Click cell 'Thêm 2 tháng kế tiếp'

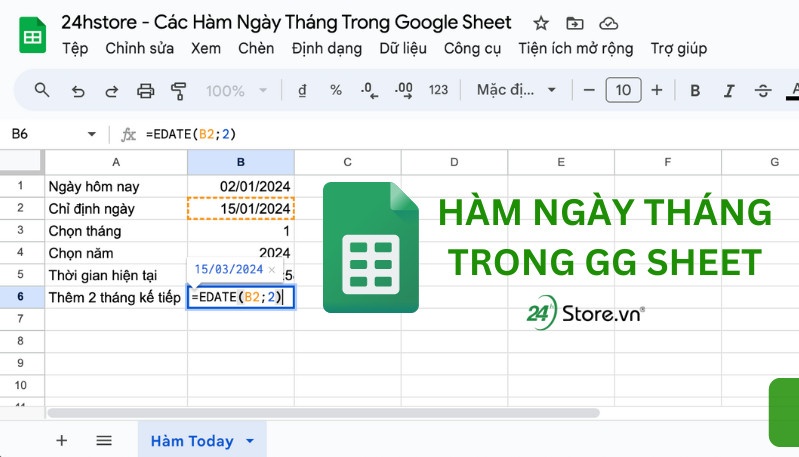click(x=116, y=297)
